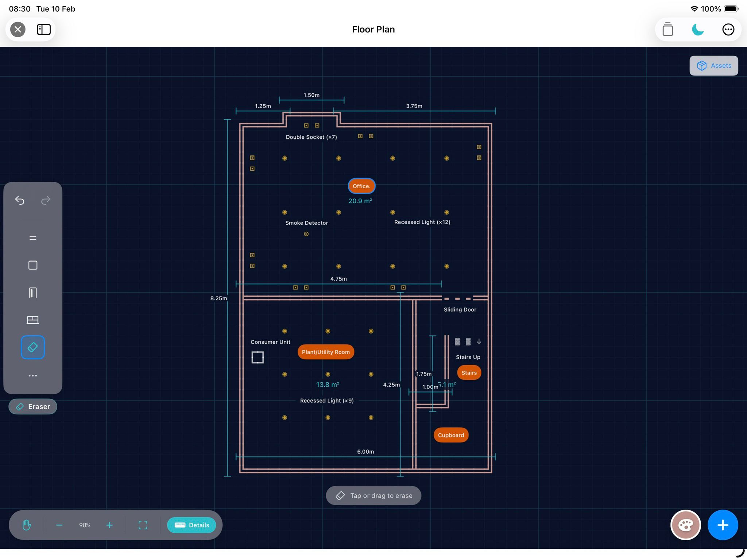The image size is (747, 560).
Task: Toggle dark mode with the moon icon
Action: tap(697, 29)
